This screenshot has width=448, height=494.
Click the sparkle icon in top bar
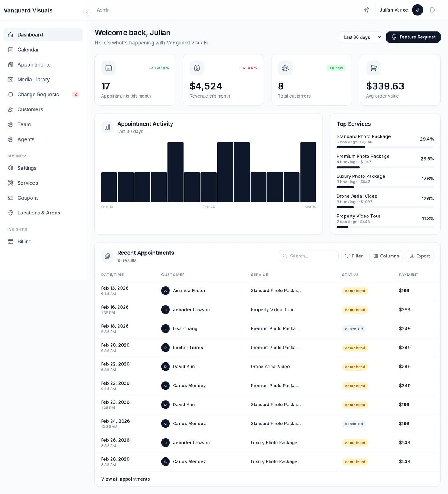pyautogui.click(x=366, y=10)
